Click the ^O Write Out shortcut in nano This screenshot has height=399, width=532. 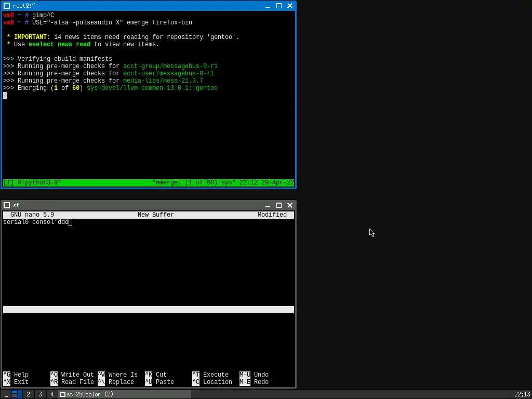click(72, 375)
